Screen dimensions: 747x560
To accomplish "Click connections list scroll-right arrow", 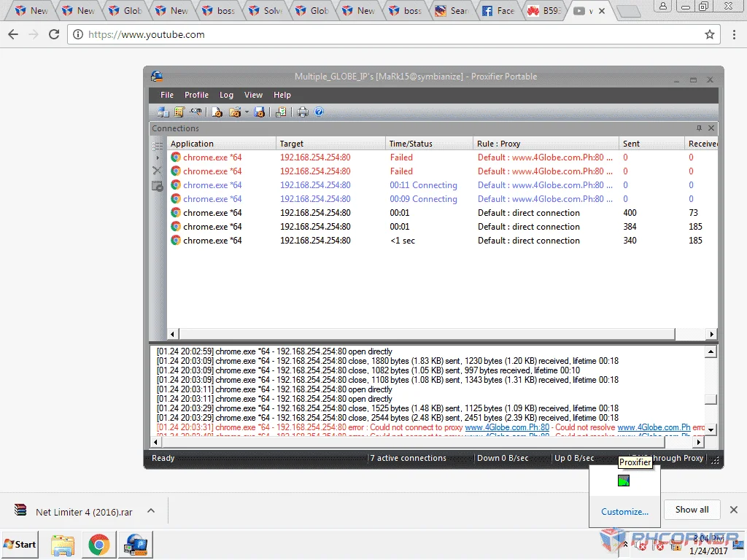I will tap(712, 334).
